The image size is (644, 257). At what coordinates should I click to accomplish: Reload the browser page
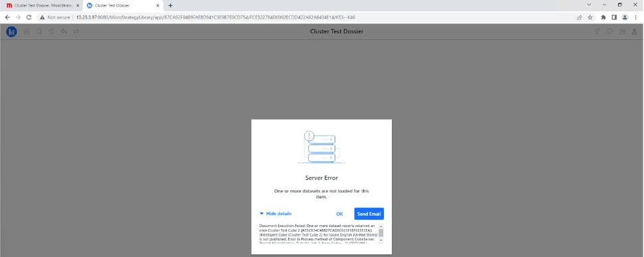click(x=29, y=17)
